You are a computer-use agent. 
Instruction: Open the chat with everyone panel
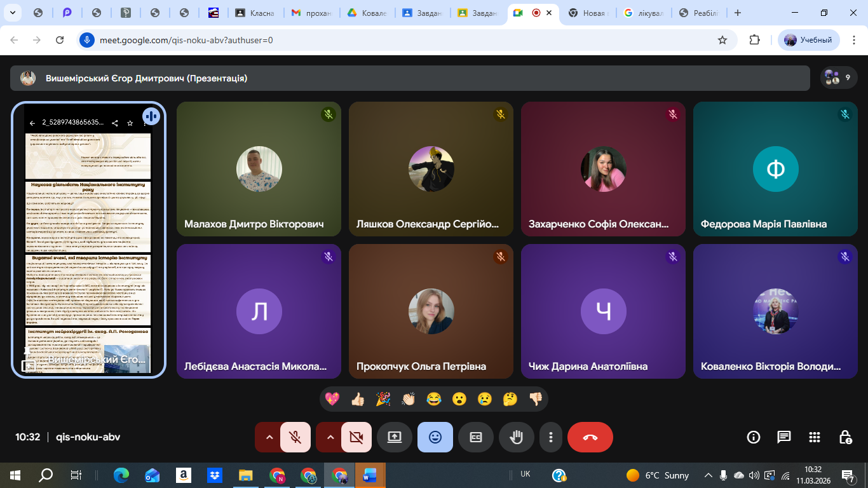[784, 437]
